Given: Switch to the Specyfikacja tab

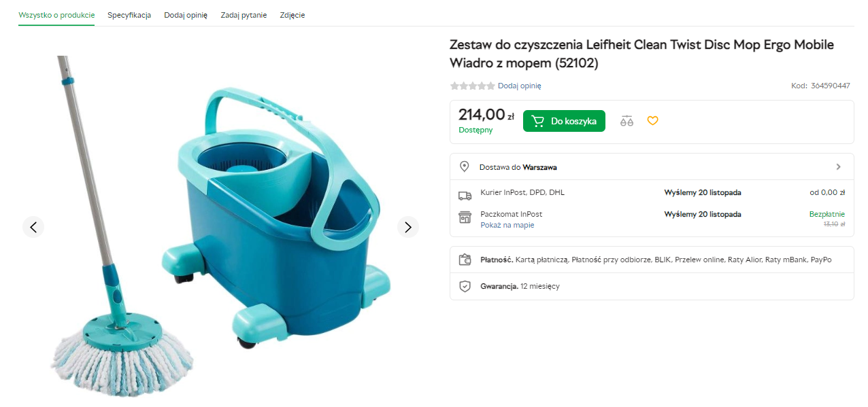Looking at the screenshot, I should point(129,15).
